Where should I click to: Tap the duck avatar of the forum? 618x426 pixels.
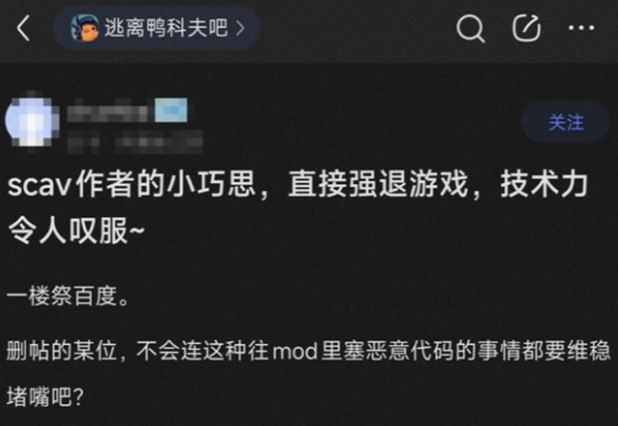(84, 28)
